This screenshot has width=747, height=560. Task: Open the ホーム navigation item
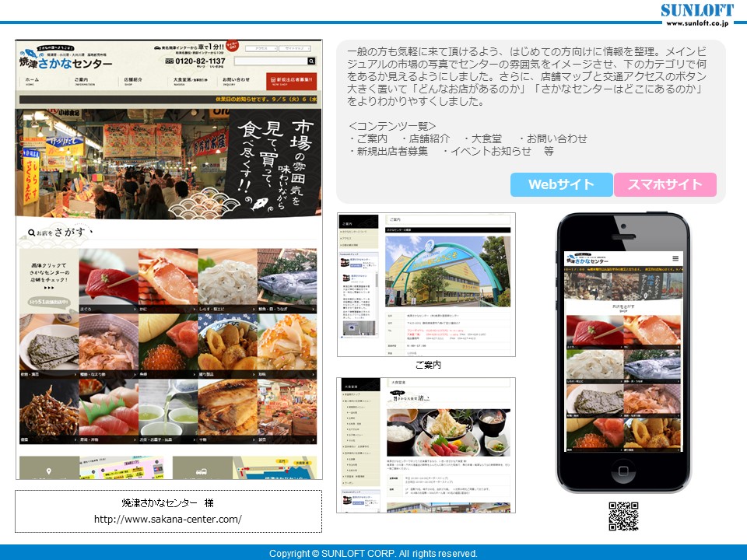point(32,81)
